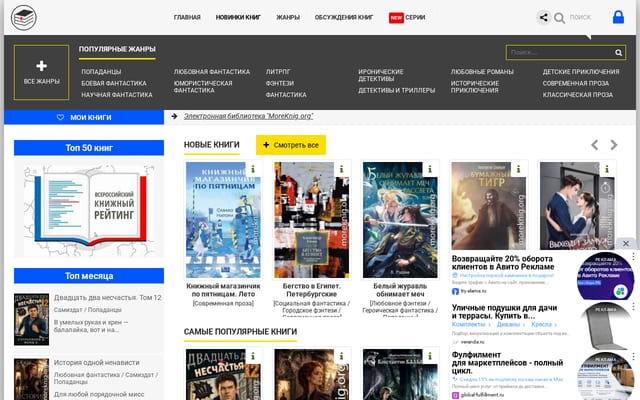Open Двадцать два несчастья Том 12 title
The image size is (640, 400).
[x=107, y=298]
